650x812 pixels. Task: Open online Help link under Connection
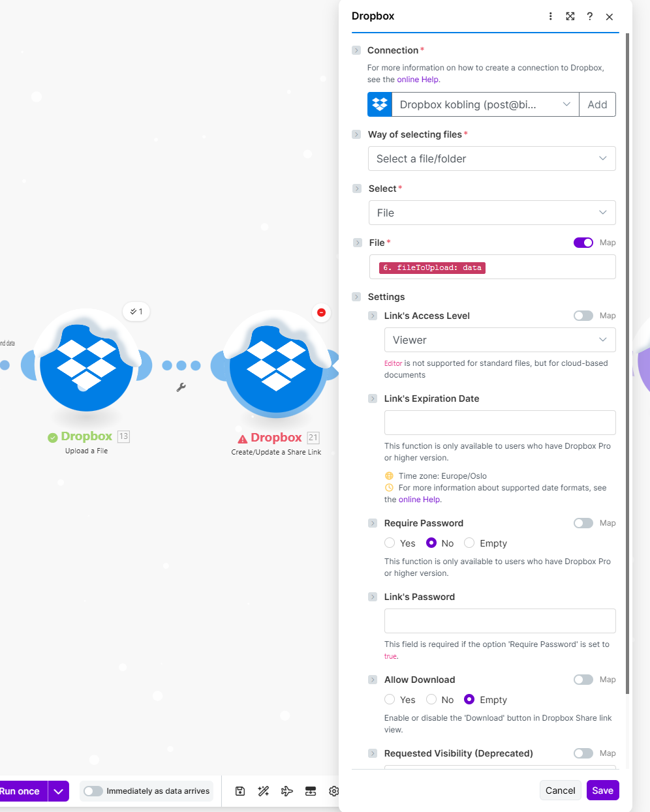(418, 80)
